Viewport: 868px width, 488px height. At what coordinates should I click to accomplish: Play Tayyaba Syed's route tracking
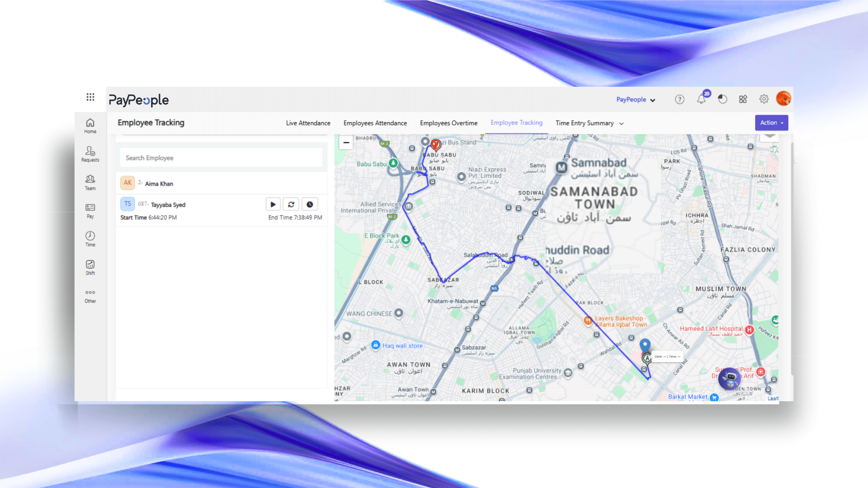coord(273,204)
